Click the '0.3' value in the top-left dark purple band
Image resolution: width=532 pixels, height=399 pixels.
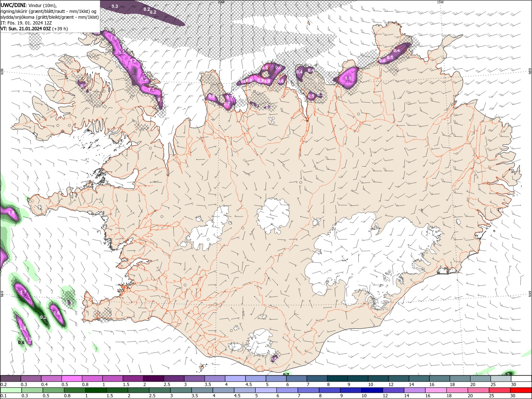coord(115,6)
